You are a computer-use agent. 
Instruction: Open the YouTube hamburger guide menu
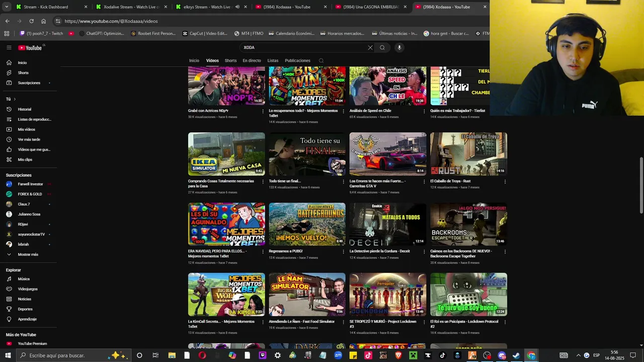tap(9, 48)
